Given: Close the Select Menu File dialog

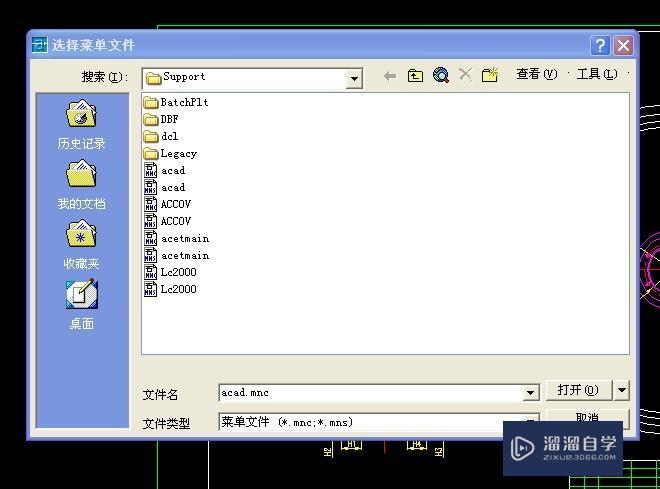Looking at the screenshot, I should 623,45.
